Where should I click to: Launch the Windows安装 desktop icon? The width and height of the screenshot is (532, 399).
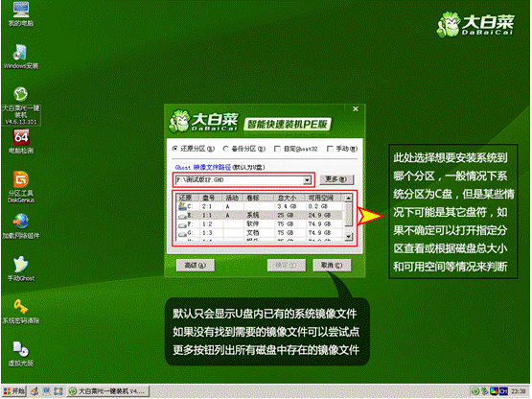[21, 57]
